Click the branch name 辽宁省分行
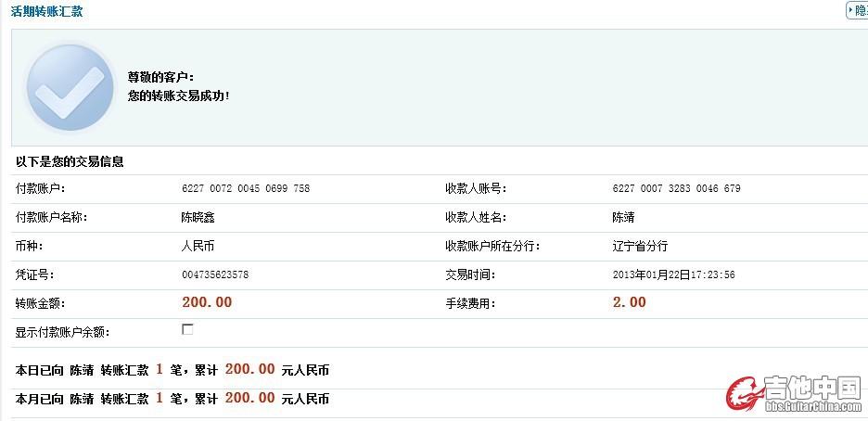This screenshot has height=421, width=868. pyautogui.click(x=640, y=247)
